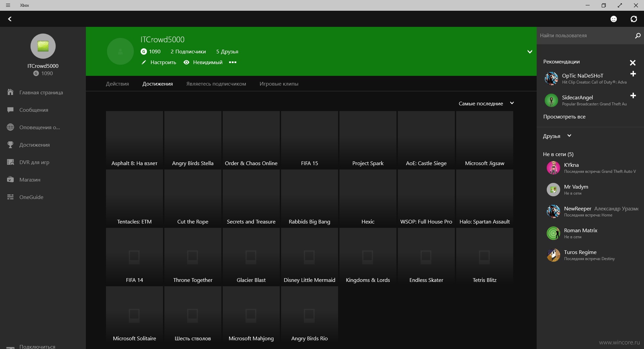Open Tetris Blitz tile
Viewport: 644px width, 349px height.
(485, 257)
